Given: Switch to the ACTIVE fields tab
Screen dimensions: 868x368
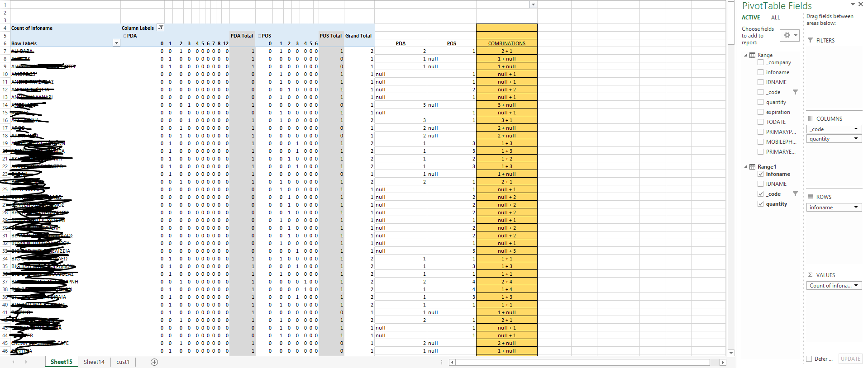Looking at the screenshot, I should 751,18.
